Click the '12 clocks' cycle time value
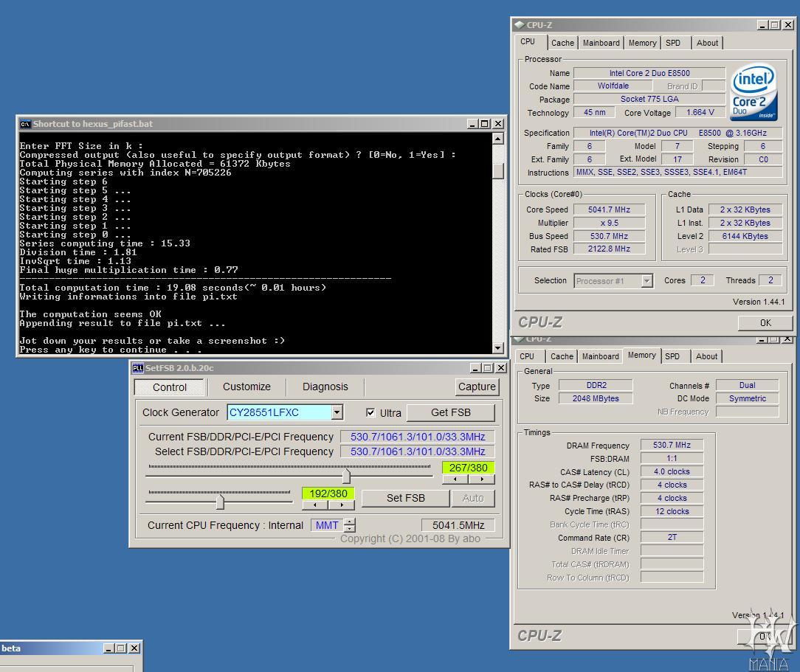 [672, 511]
